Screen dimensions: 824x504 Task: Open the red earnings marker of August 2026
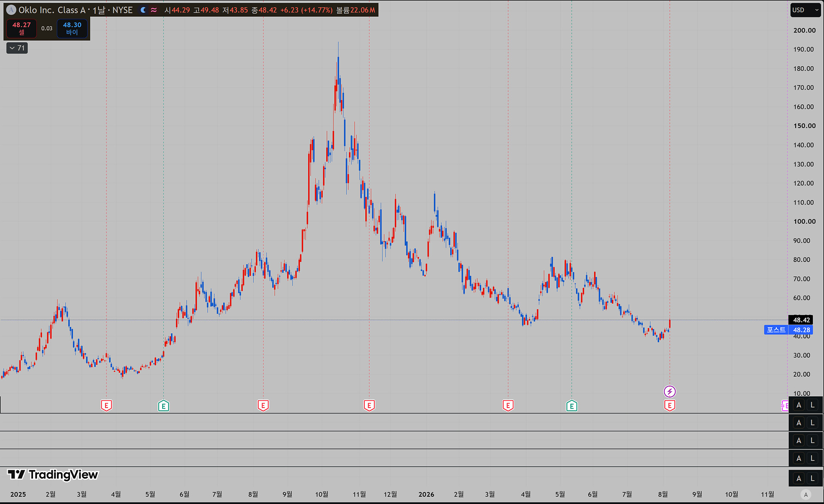pyautogui.click(x=669, y=405)
